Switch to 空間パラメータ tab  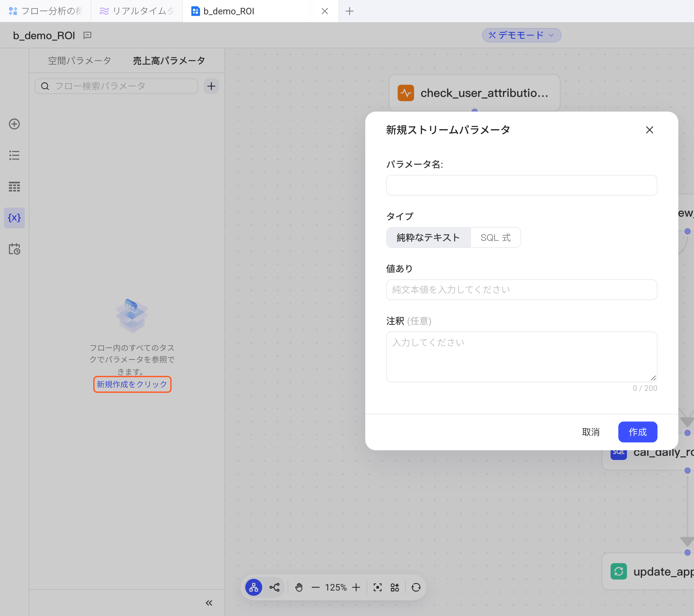[x=80, y=61]
